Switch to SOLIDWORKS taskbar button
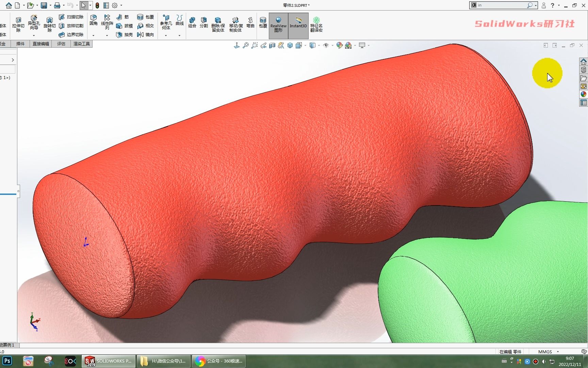The height and width of the screenshot is (368, 588). click(109, 361)
